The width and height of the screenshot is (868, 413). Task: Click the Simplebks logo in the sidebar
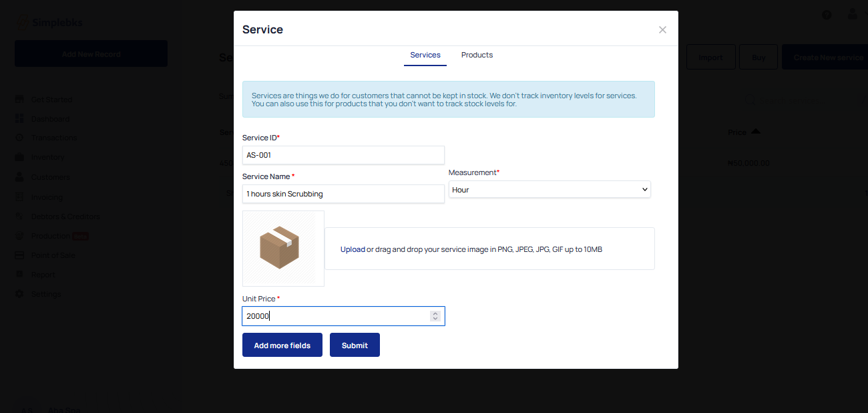coord(50,23)
